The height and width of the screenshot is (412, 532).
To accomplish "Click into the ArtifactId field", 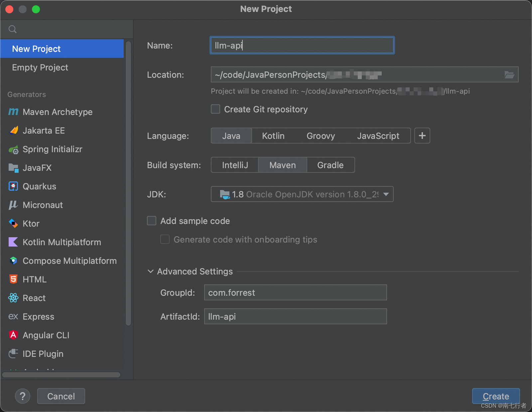I will pos(295,316).
